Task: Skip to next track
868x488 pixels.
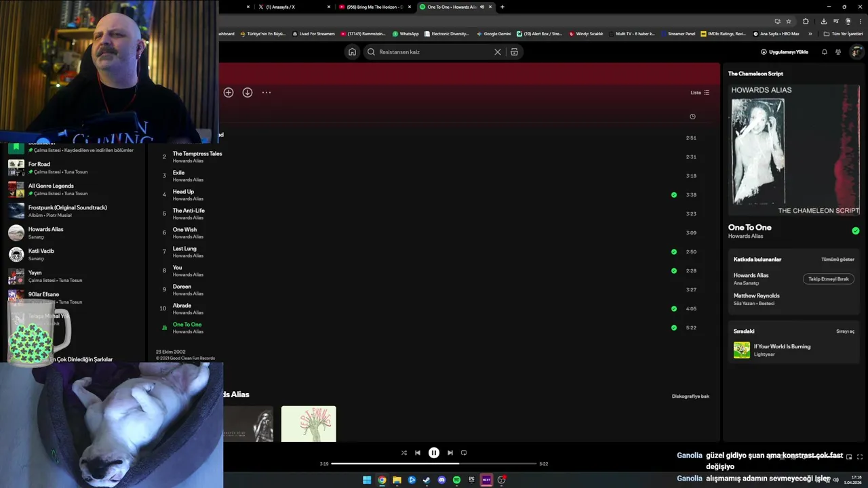Action: (450, 453)
